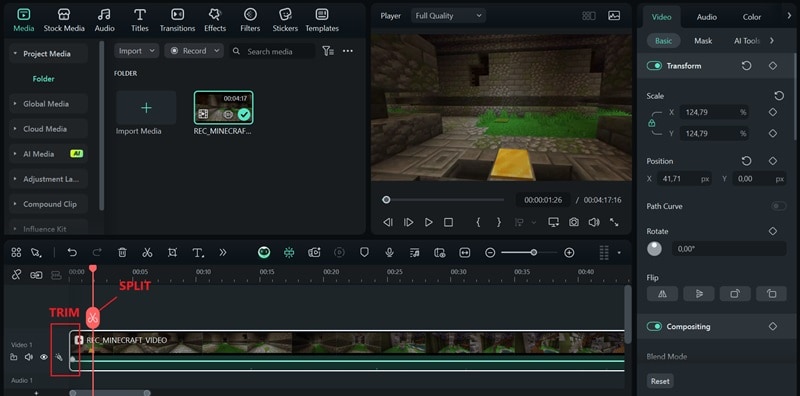Toggle the Transform switch
The width and height of the screenshot is (800, 396).
(654, 66)
